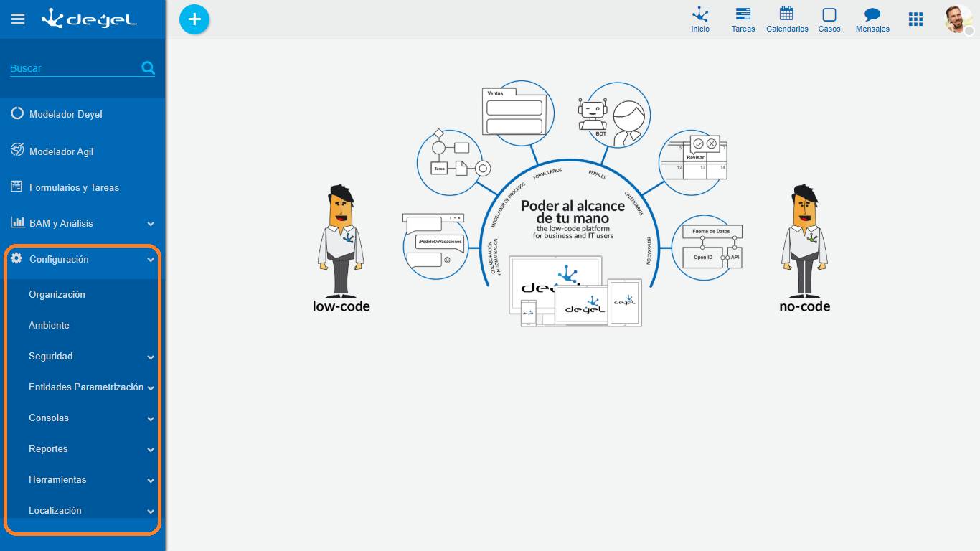Expand BAM y Análisis chevron
This screenshot has width=980, height=551.
click(151, 224)
